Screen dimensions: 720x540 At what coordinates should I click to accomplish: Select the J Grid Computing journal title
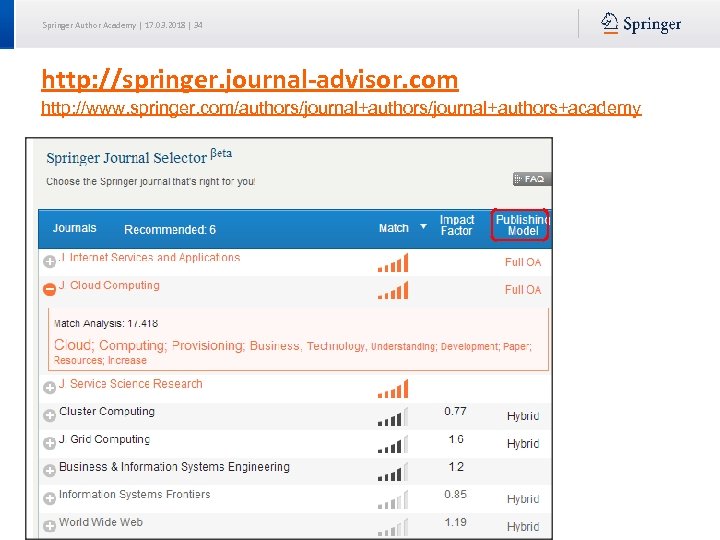105,439
